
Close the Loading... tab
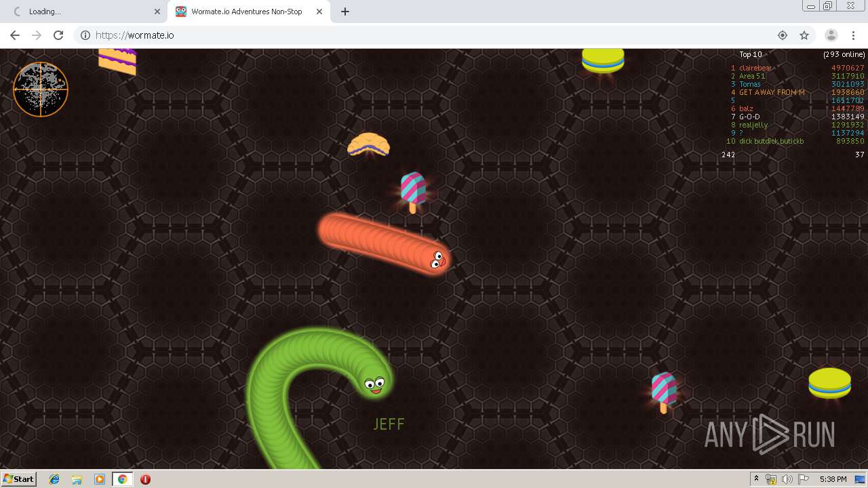point(157,12)
